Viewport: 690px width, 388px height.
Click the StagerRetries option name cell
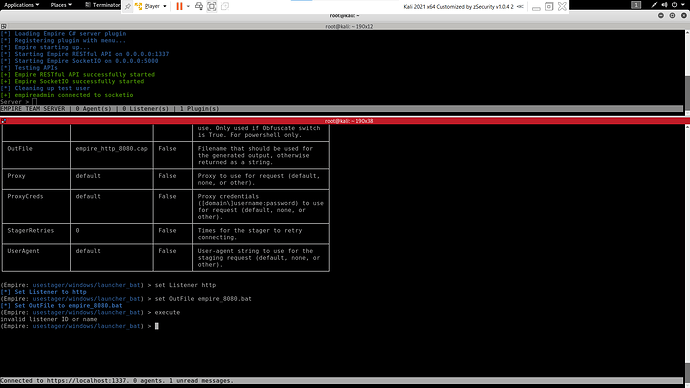tap(30, 231)
